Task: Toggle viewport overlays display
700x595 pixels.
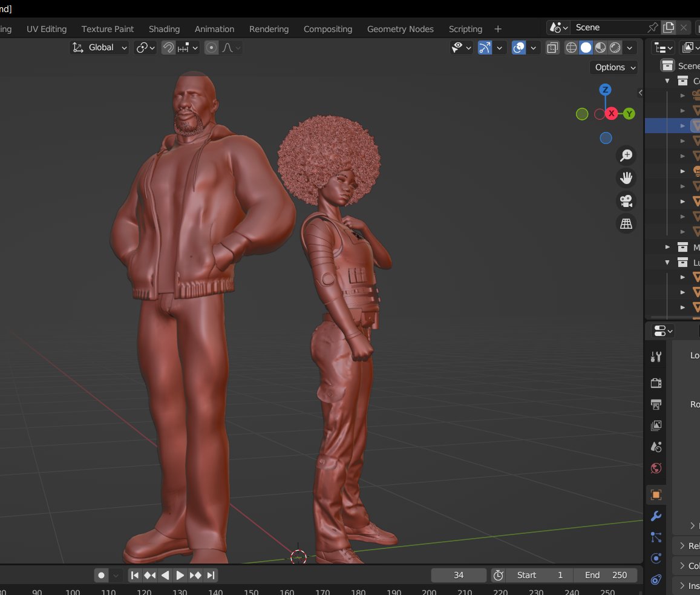Action: [x=518, y=48]
